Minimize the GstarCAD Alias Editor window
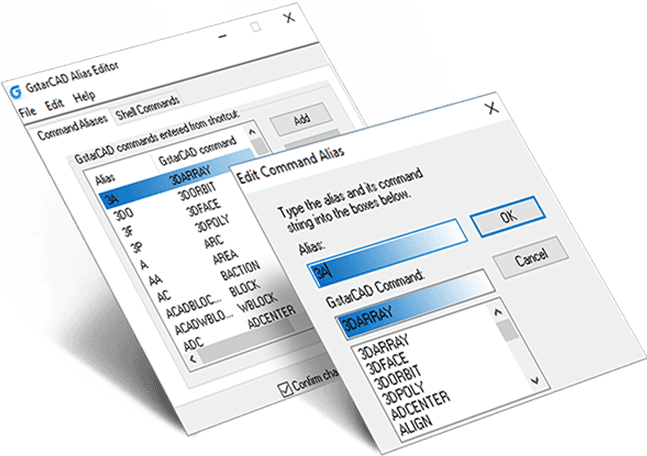The height and width of the screenshot is (456, 647). pos(222,36)
